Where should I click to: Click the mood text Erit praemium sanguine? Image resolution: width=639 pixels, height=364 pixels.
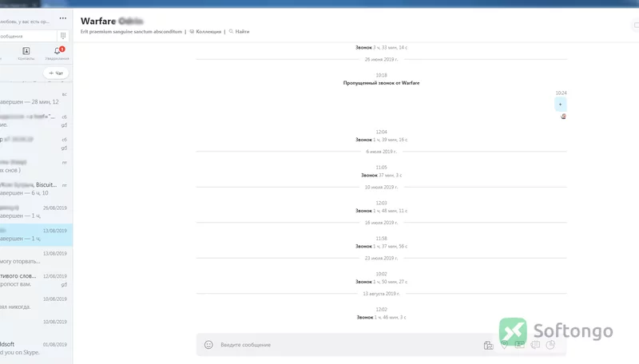[131, 31]
